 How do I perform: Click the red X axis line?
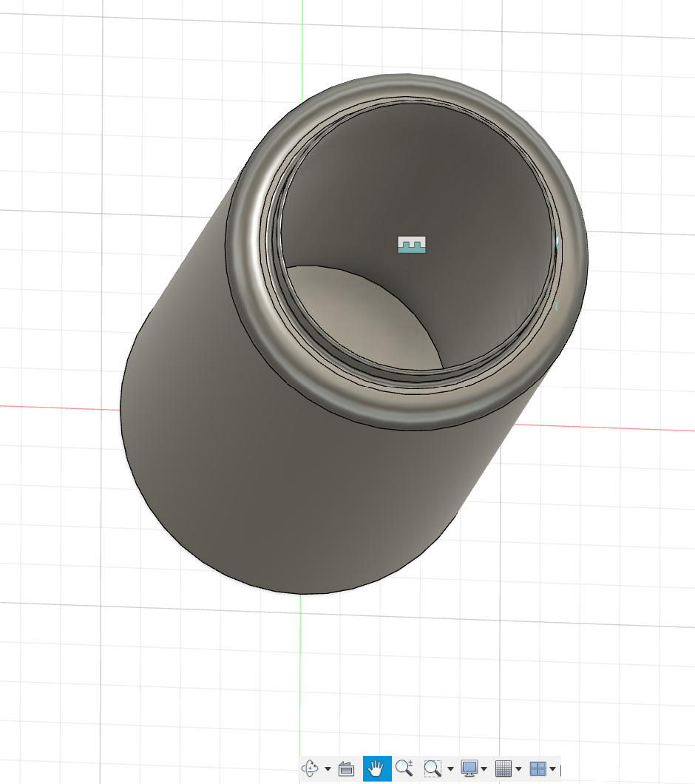click(x=59, y=406)
